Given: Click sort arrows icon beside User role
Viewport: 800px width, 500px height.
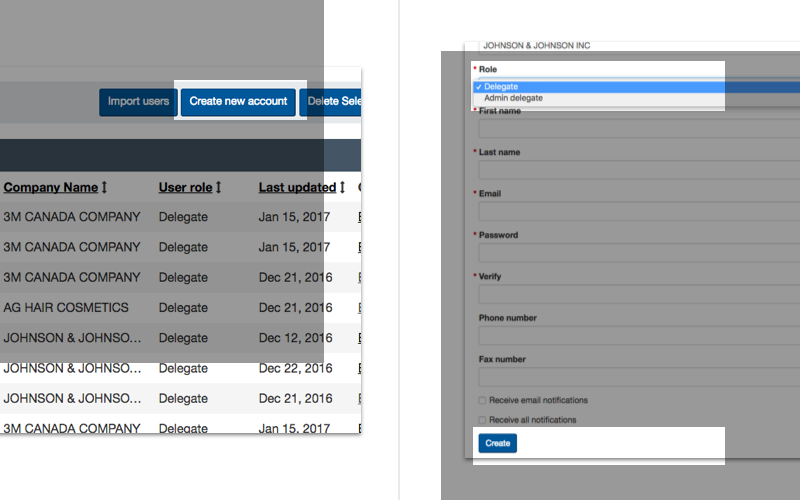Looking at the screenshot, I should [x=218, y=188].
